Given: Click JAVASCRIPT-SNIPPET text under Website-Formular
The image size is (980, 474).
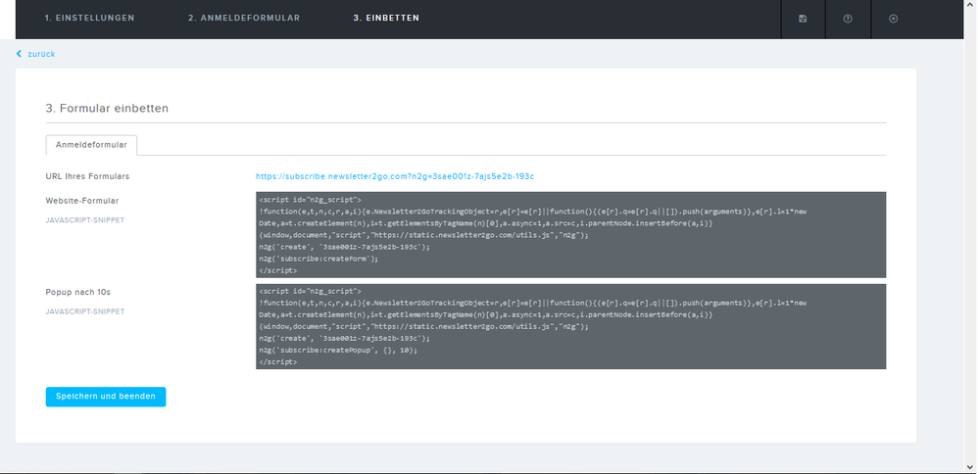Looking at the screenshot, I should (85, 220).
